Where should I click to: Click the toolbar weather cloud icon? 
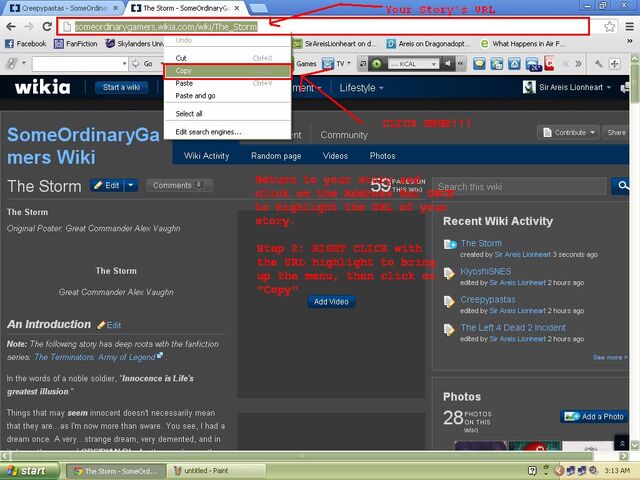coord(533,64)
